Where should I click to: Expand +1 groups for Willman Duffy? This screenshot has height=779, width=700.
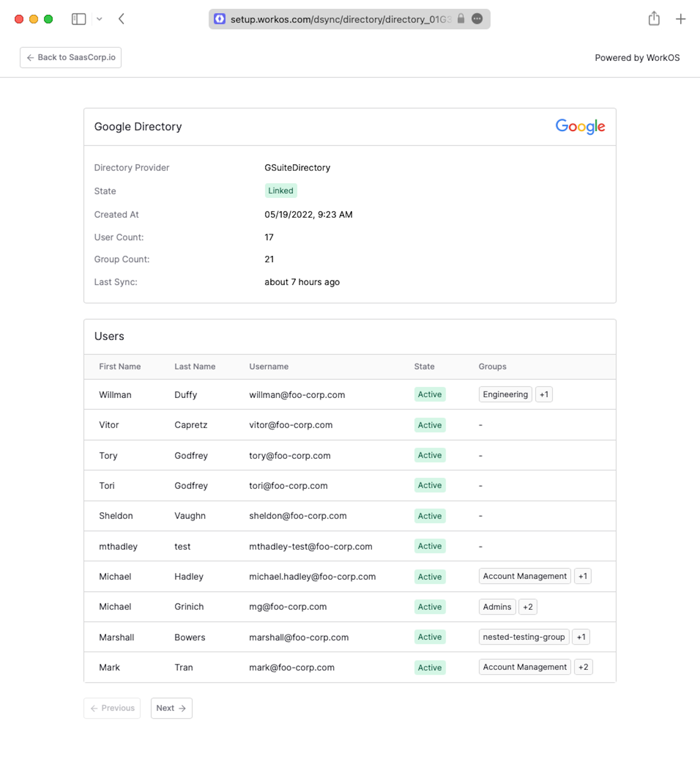544,394
